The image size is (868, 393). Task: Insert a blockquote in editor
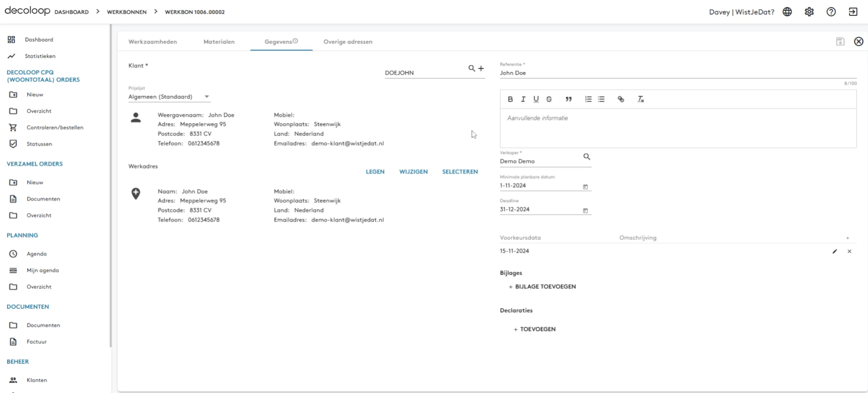point(568,99)
